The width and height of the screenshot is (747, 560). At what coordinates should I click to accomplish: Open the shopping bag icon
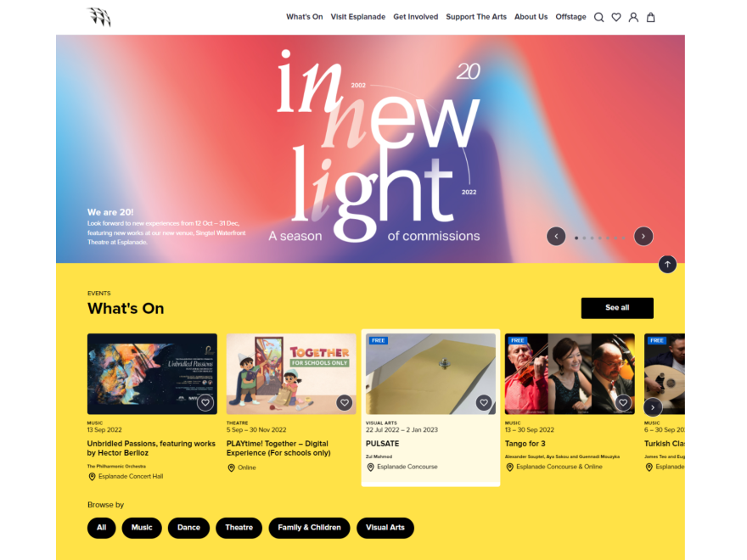tap(650, 17)
